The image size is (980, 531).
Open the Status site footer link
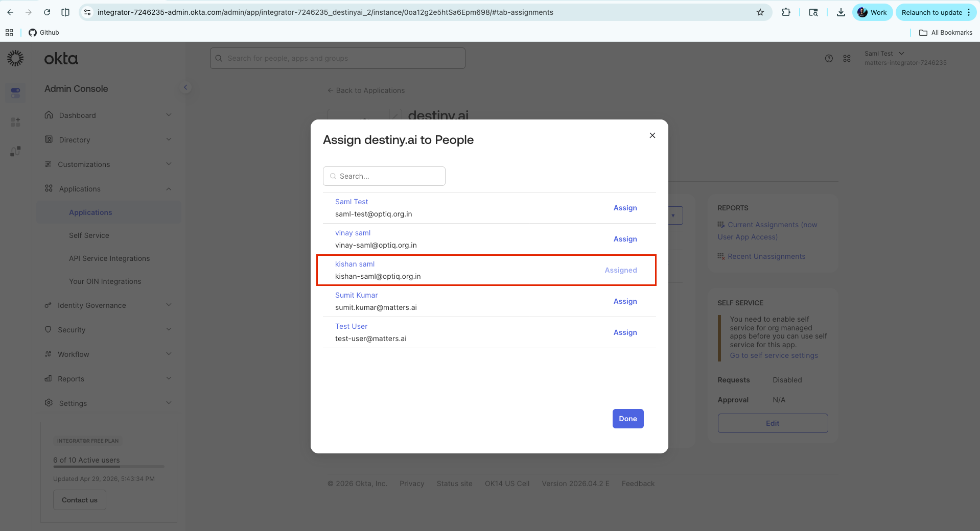(x=454, y=484)
